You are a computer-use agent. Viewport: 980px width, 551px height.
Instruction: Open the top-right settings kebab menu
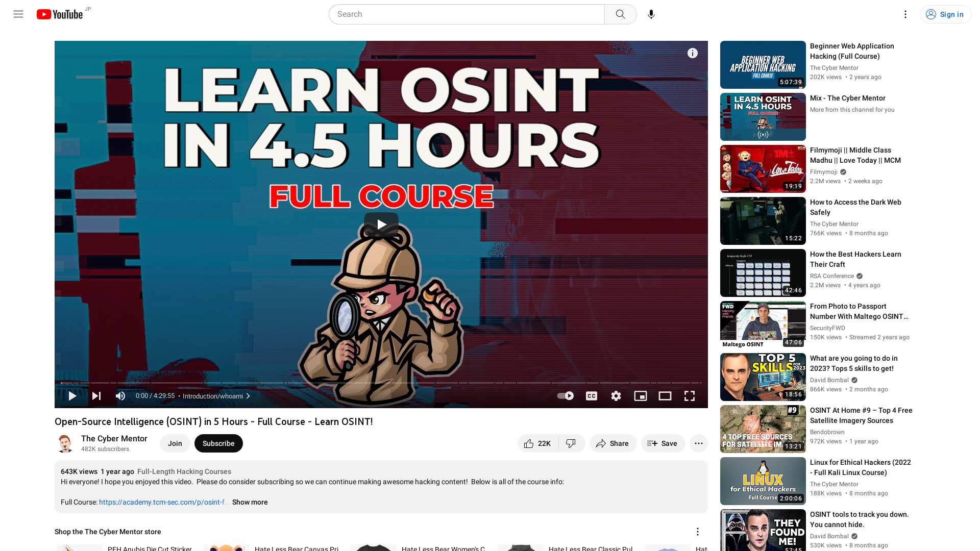[905, 14]
